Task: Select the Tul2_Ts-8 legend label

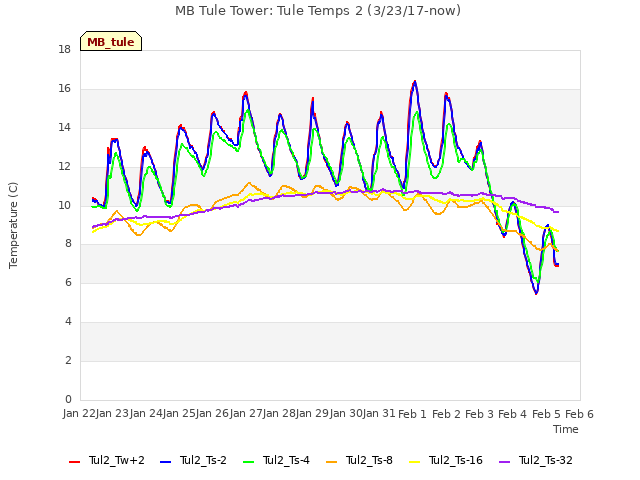Action: click(369, 460)
